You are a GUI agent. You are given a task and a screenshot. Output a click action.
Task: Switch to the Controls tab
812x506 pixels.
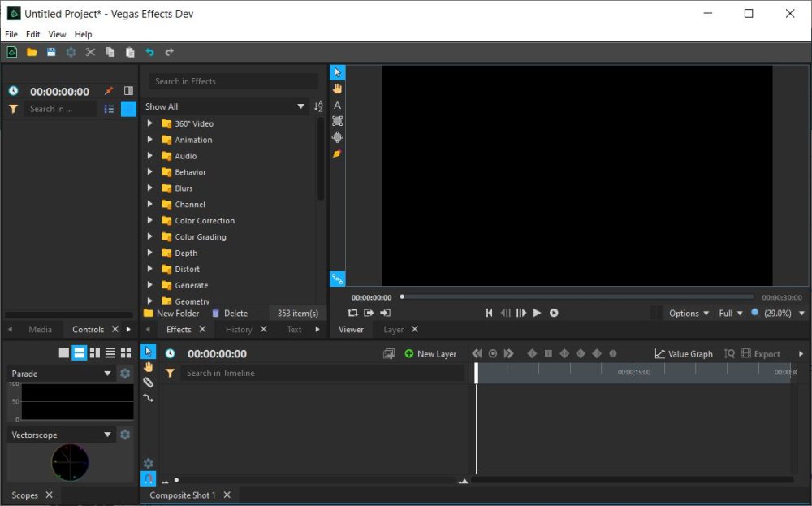(x=88, y=330)
